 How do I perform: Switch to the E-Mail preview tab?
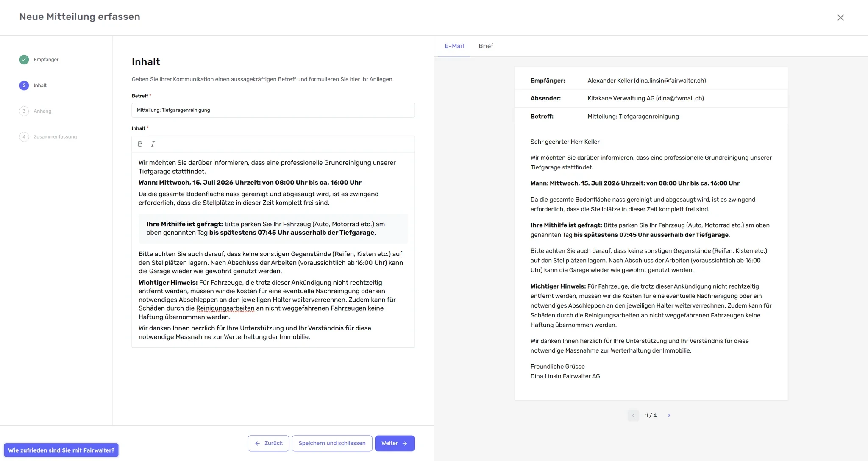(454, 46)
